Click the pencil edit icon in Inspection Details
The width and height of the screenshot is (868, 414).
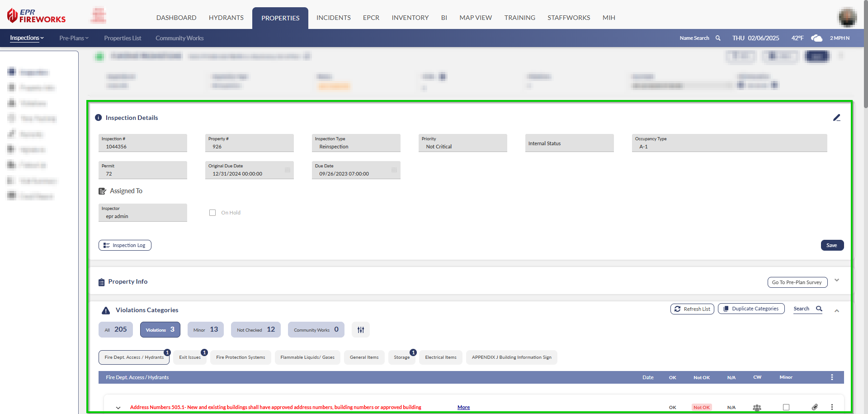(x=836, y=118)
